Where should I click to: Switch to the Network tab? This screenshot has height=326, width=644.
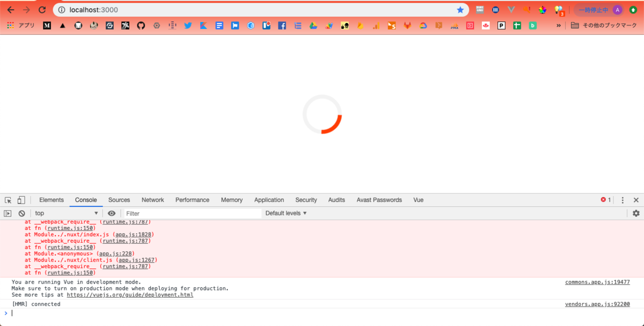152,200
